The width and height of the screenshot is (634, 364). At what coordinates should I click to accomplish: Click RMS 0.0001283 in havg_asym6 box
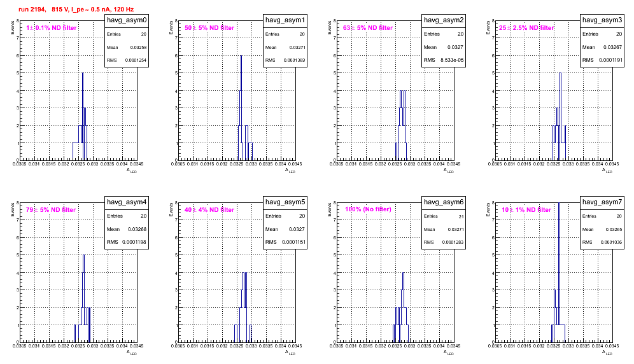(x=444, y=242)
